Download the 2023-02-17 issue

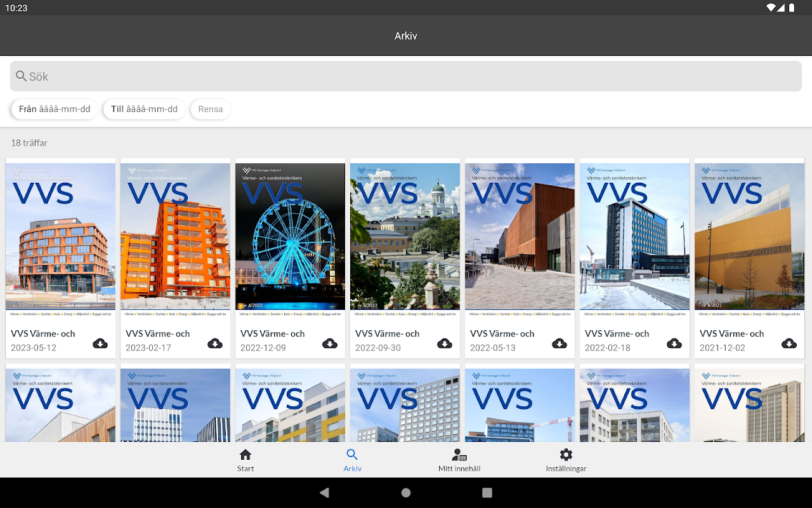pos(215,344)
